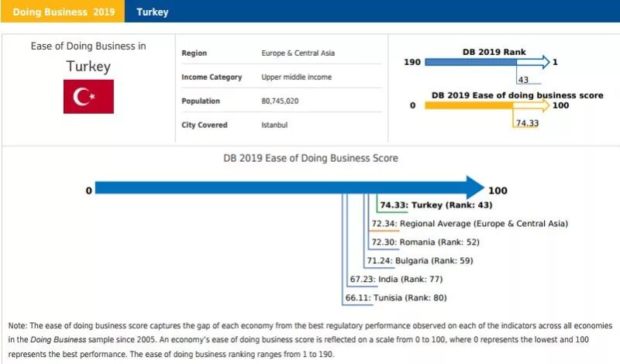
Task: Click the Upper middle income value
Action: 296,77
